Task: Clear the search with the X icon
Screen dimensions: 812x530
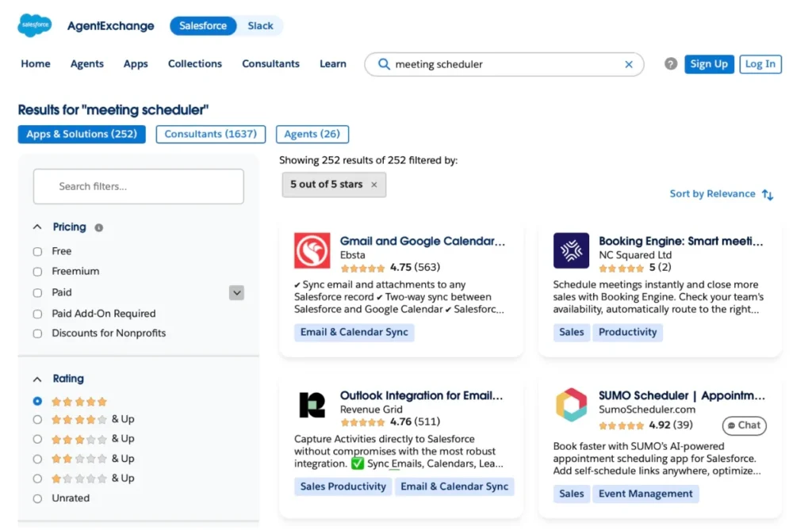Action: [629, 64]
